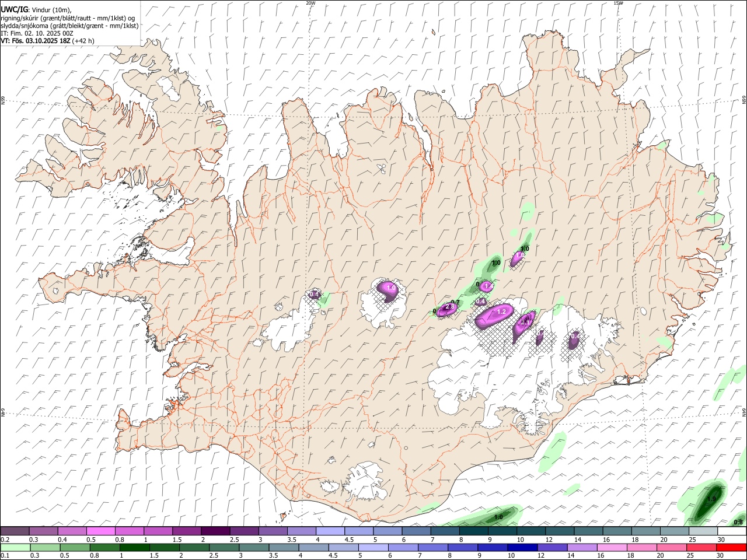Pick the medium green 0.5 rain swatch

75,547
